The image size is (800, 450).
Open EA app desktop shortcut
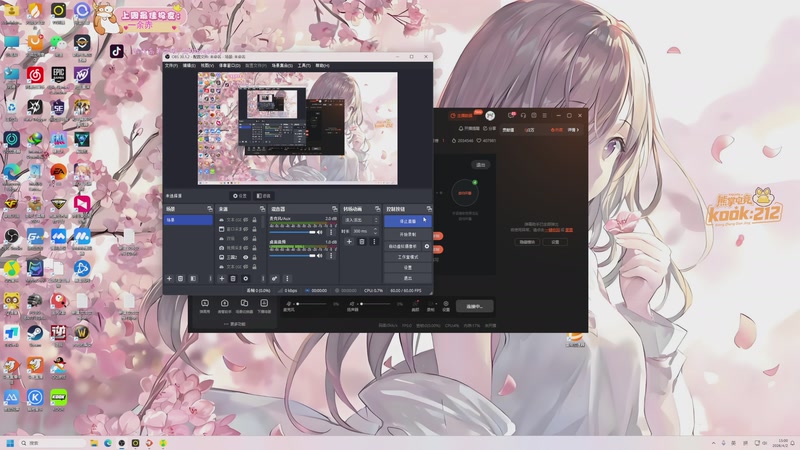58,174
